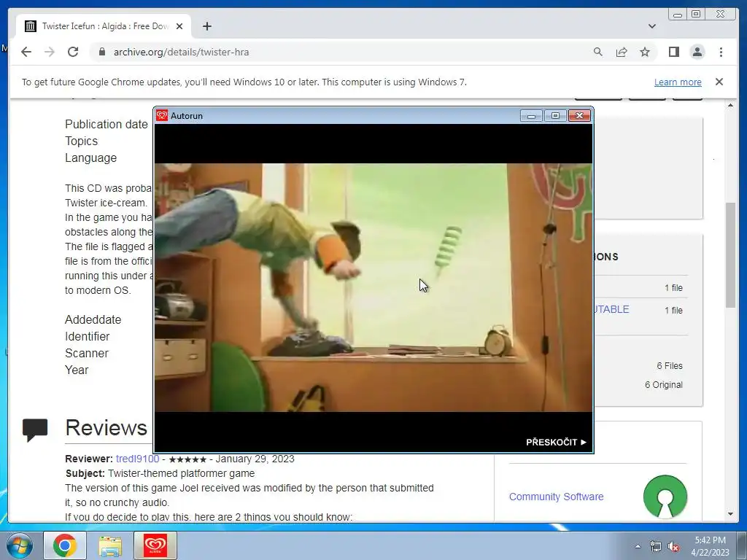The image size is (747, 560).
Task: Click the Publication date label
Action: pyautogui.click(x=107, y=124)
